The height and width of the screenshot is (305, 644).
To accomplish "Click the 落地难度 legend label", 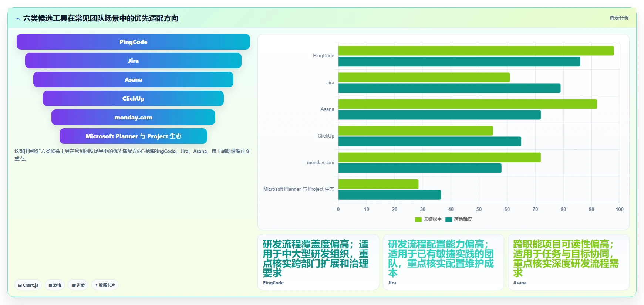I will (x=463, y=219).
